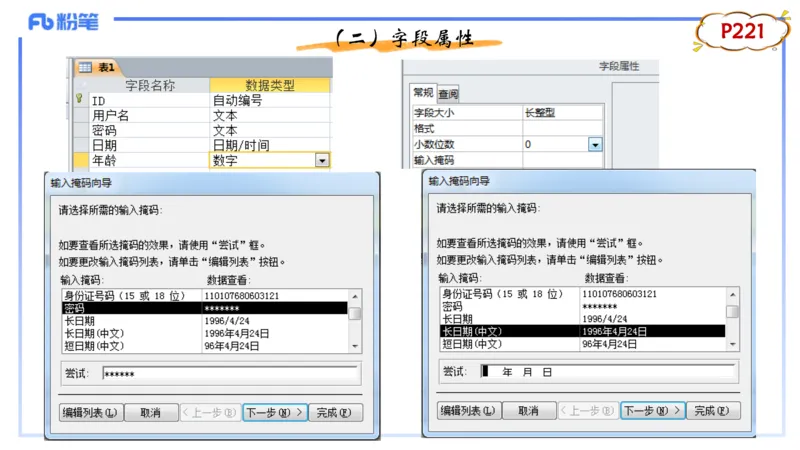This screenshot has width=800, height=450.
Task: Open the 数字 data type dropdown arrow
Action: click(321, 161)
